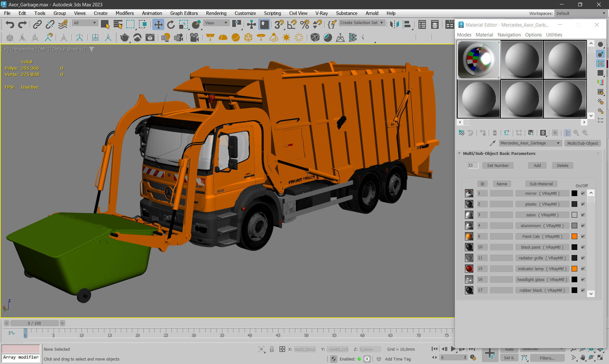Click the teapot render setup icon
The image size is (609, 364).
125,37
